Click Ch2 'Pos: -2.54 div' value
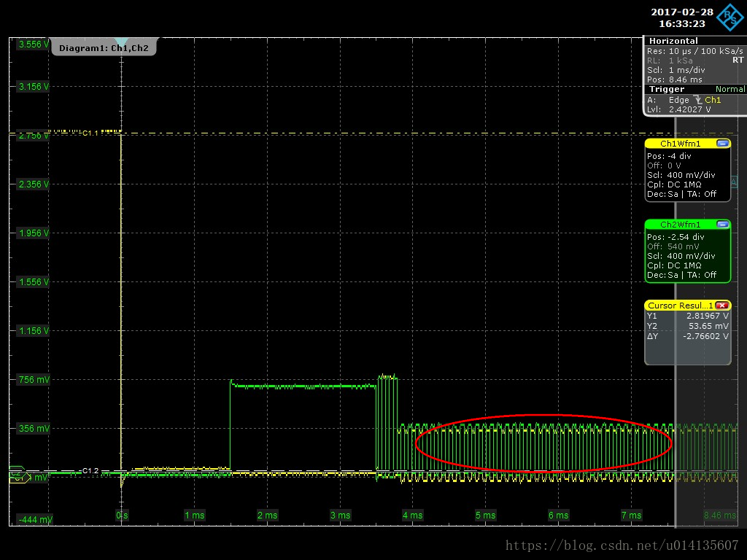 (x=675, y=237)
